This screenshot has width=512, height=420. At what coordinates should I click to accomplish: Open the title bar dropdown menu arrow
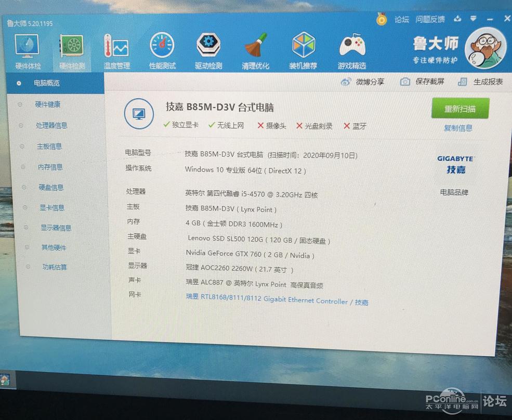[x=473, y=19]
